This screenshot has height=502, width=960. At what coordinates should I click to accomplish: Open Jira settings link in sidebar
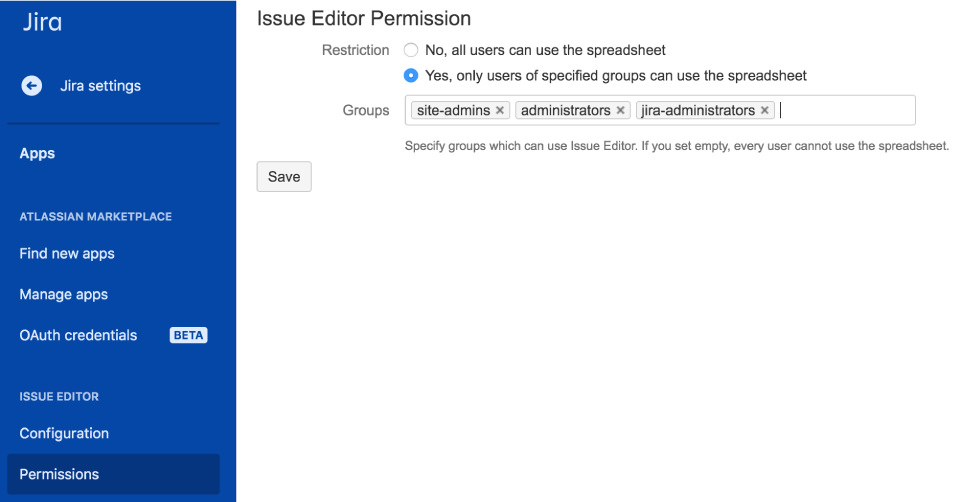tap(100, 86)
